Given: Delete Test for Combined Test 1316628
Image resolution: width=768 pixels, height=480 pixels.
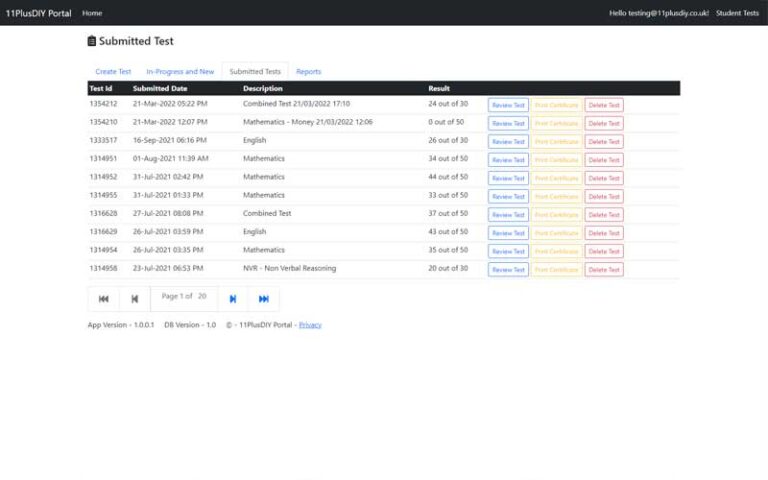Looking at the screenshot, I should coord(604,215).
